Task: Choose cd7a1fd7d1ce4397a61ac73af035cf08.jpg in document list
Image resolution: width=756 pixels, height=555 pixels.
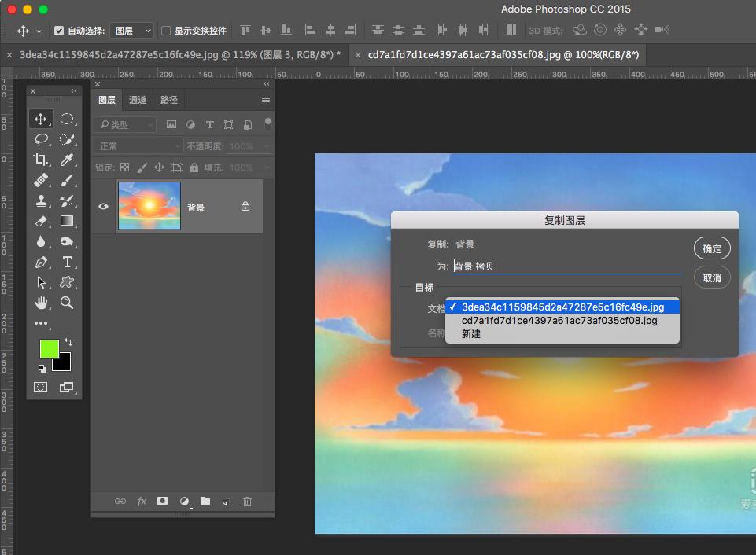Action: coord(559,321)
